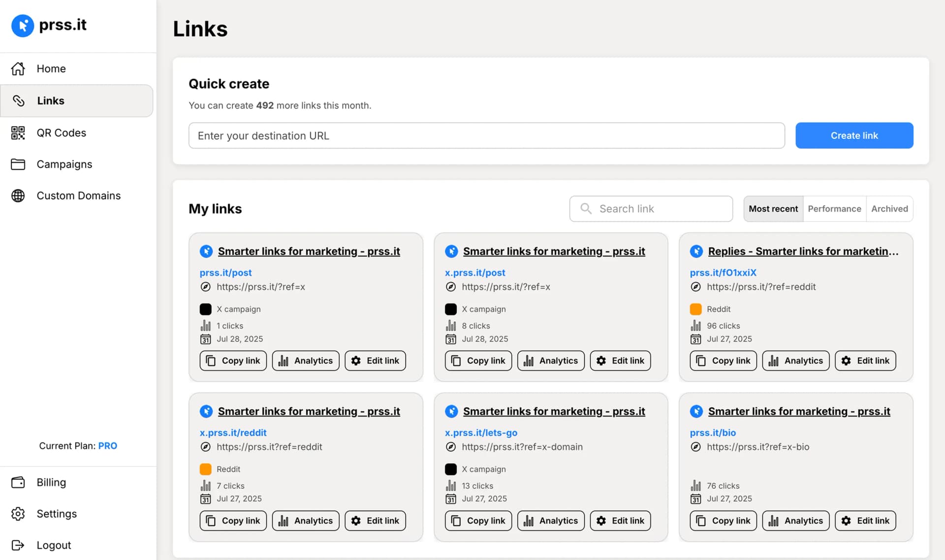The height and width of the screenshot is (560, 945).
Task: Edit link on the prss.it/post card
Action: (375, 361)
